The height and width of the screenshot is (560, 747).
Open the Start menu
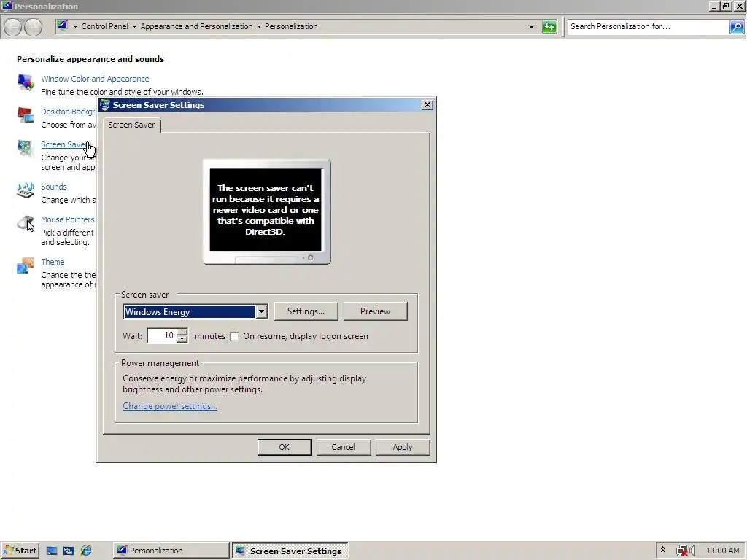pos(20,551)
